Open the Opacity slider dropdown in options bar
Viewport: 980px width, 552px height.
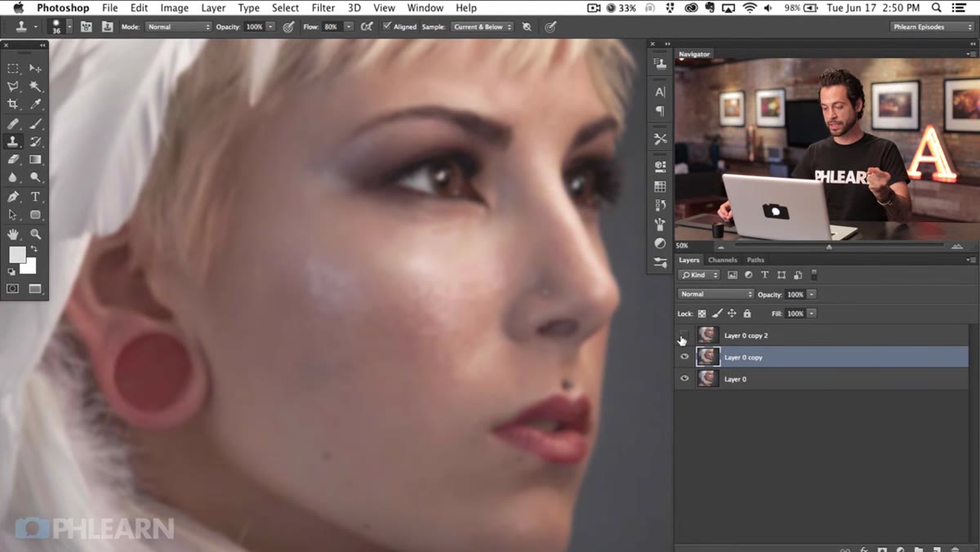(270, 27)
